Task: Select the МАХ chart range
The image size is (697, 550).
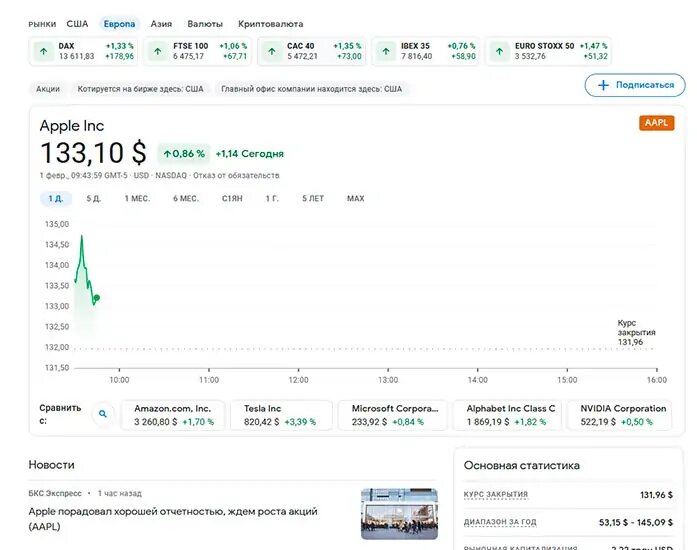Action: (356, 199)
